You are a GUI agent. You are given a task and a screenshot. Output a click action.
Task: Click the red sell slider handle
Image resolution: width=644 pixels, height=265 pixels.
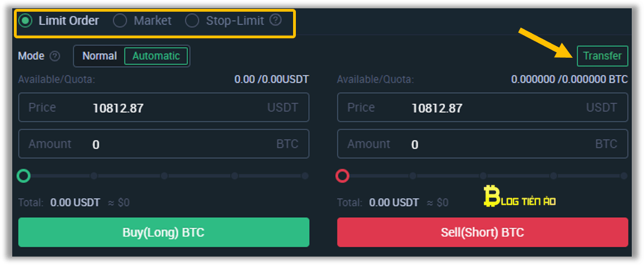pos(343,176)
